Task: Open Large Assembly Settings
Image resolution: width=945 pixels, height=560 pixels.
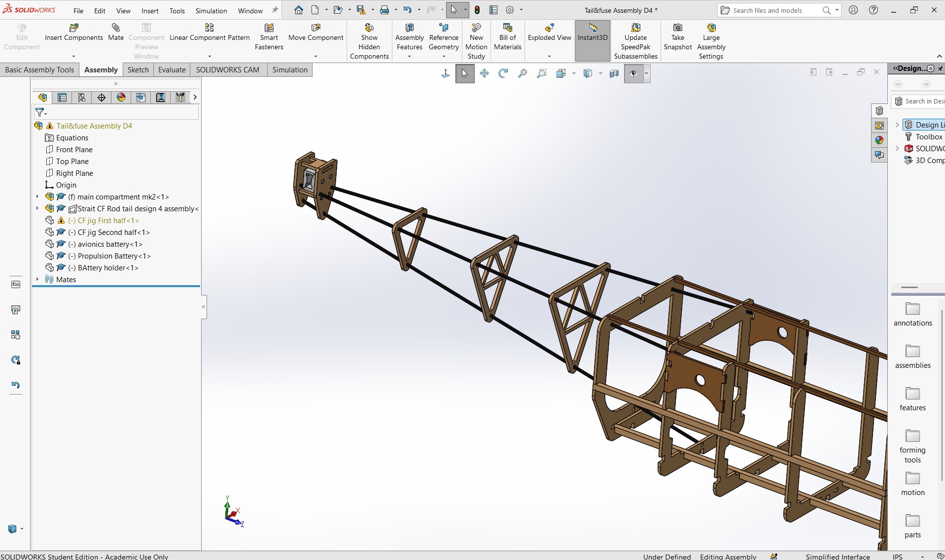Action: (x=711, y=41)
